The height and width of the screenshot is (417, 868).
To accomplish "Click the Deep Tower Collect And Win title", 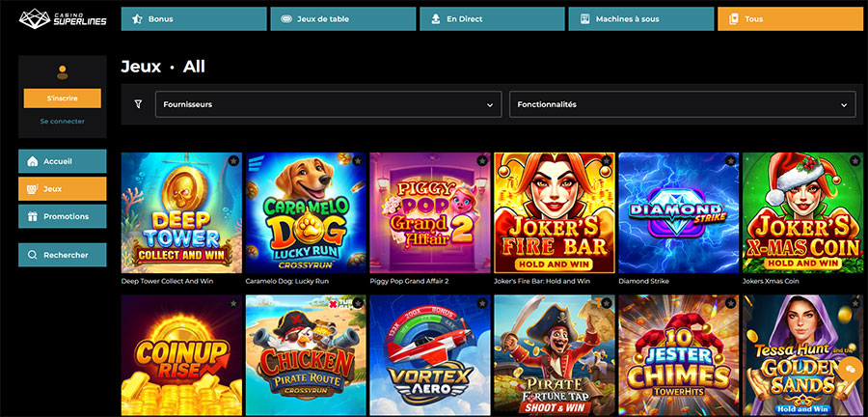I will tap(167, 281).
